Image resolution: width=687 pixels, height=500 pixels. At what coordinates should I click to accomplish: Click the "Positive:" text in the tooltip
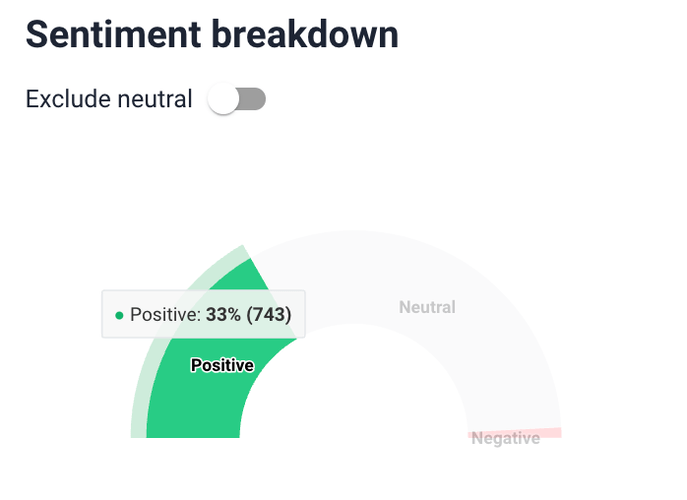(165, 315)
